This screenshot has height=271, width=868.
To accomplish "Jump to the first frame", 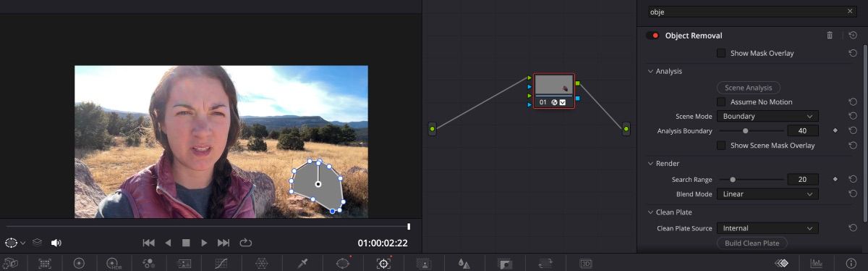I will click(148, 243).
